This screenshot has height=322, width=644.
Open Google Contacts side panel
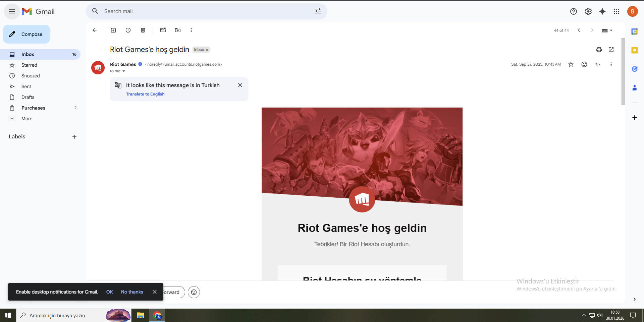pos(635,88)
